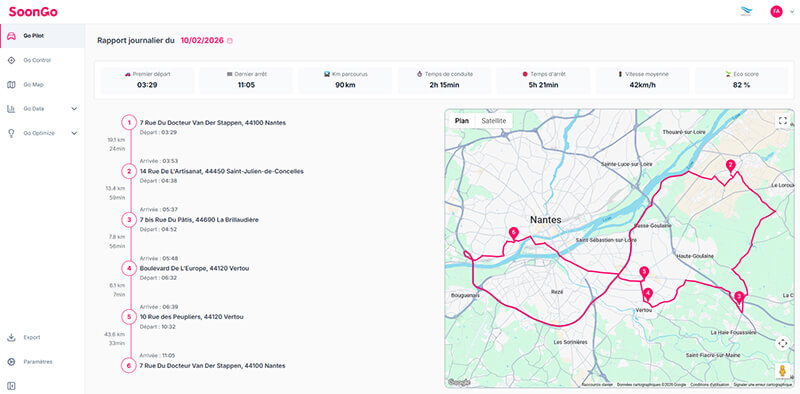Switch map to Satellite view

pos(494,121)
